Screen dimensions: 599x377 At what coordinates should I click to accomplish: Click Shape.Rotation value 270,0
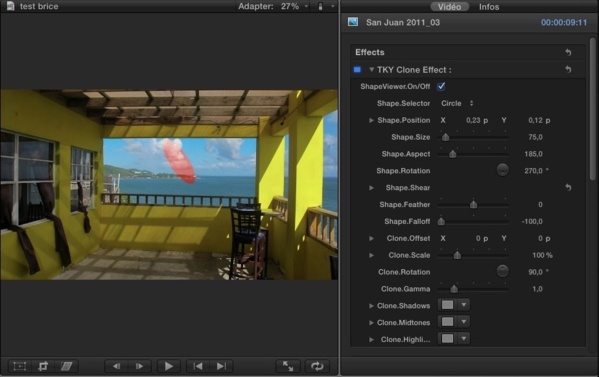pos(533,171)
